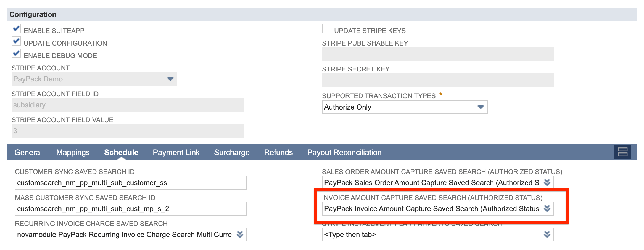Image resolution: width=644 pixels, height=250 pixels.
Task: Open the Payout Reconciliation tab
Action: tap(344, 152)
